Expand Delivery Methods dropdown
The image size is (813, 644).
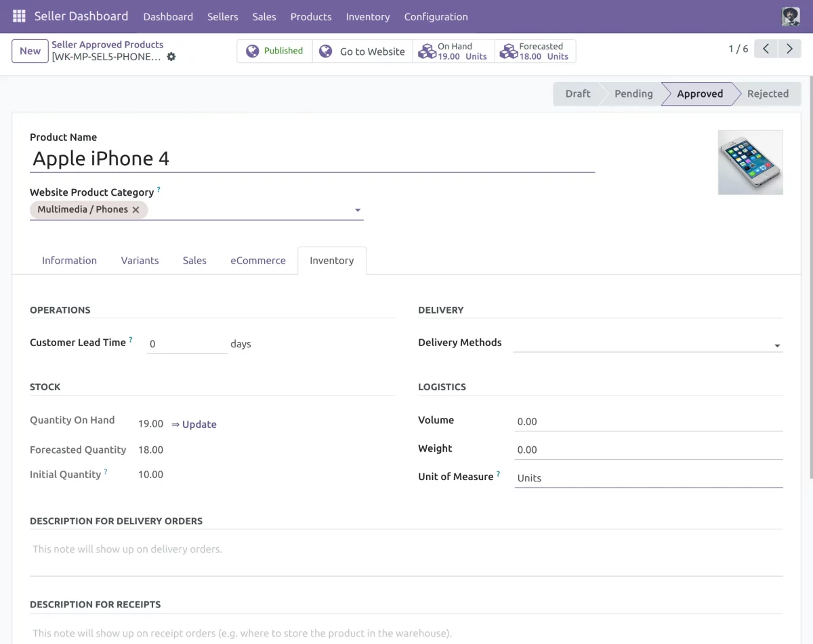(x=777, y=345)
